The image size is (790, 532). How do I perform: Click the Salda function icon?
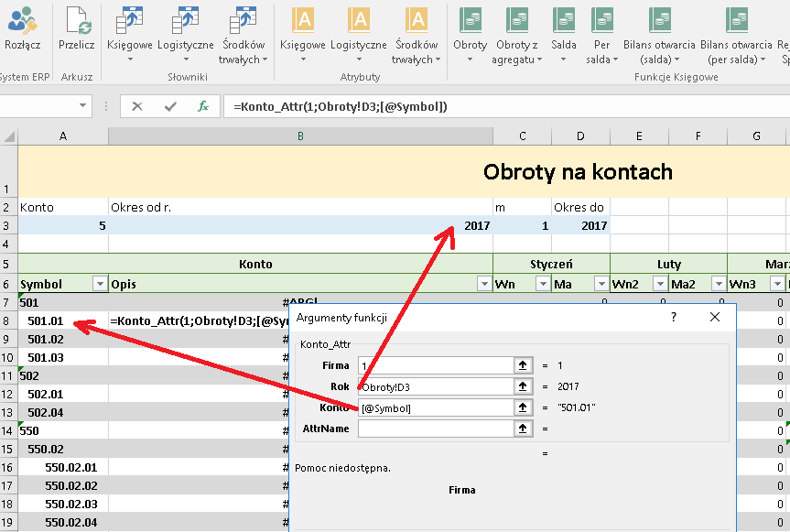click(x=564, y=20)
